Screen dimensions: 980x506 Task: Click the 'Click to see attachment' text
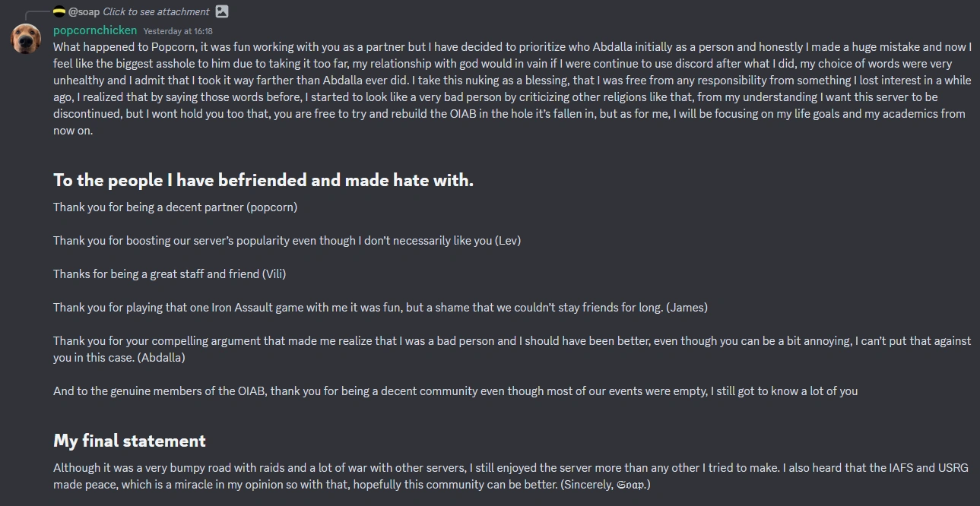[x=156, y=11]
